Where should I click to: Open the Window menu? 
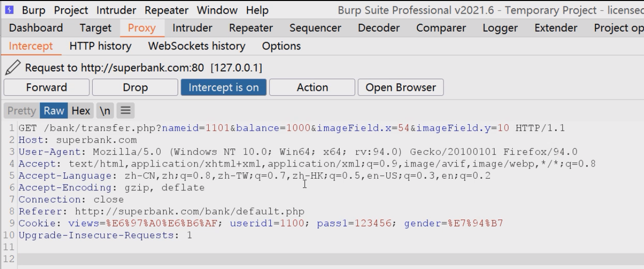click(x=217, y=10)
